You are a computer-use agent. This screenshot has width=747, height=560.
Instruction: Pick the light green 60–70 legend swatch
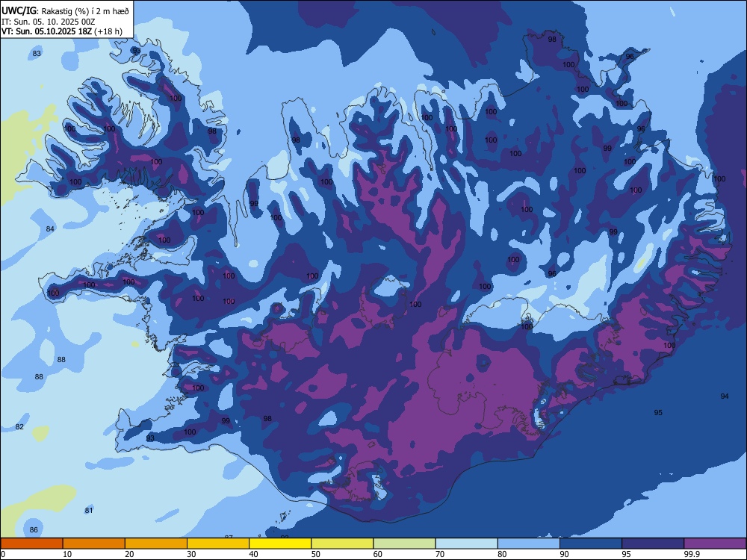point(404,544)
